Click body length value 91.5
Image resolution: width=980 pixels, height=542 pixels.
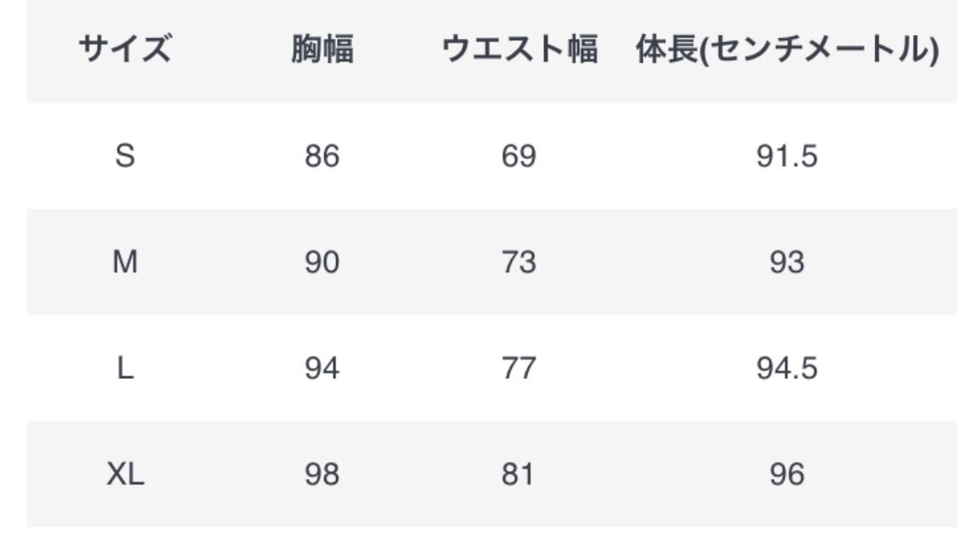(x=786, y=156)
